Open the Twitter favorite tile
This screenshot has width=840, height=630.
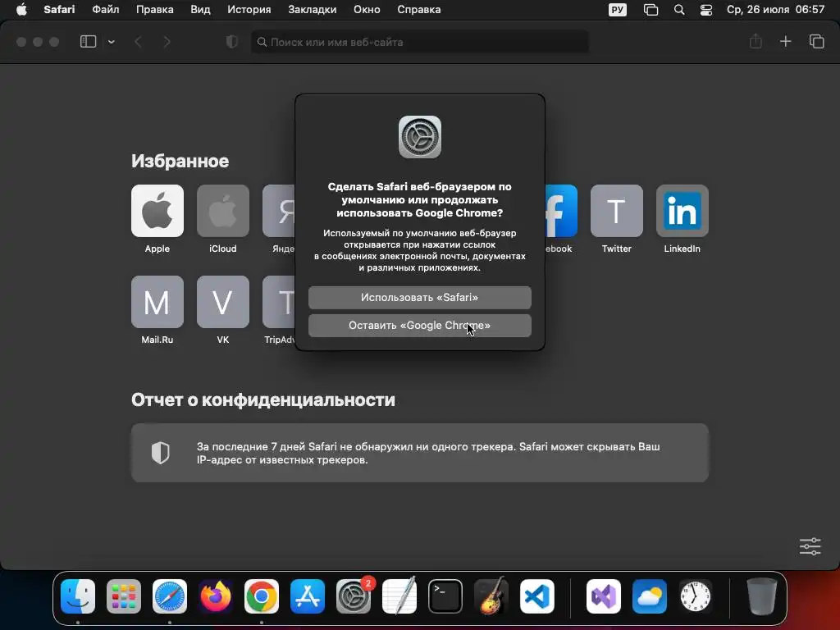(x=617, y=211)
